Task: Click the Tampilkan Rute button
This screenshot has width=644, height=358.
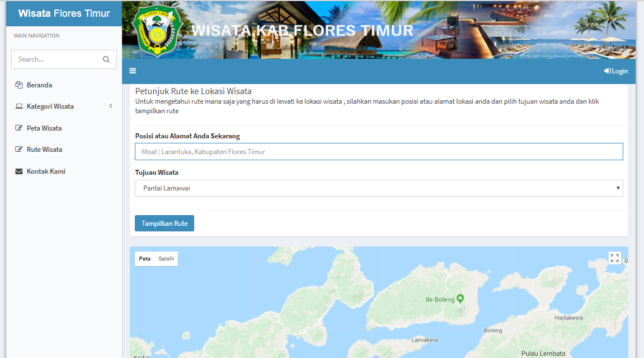Action: point(164,223)
